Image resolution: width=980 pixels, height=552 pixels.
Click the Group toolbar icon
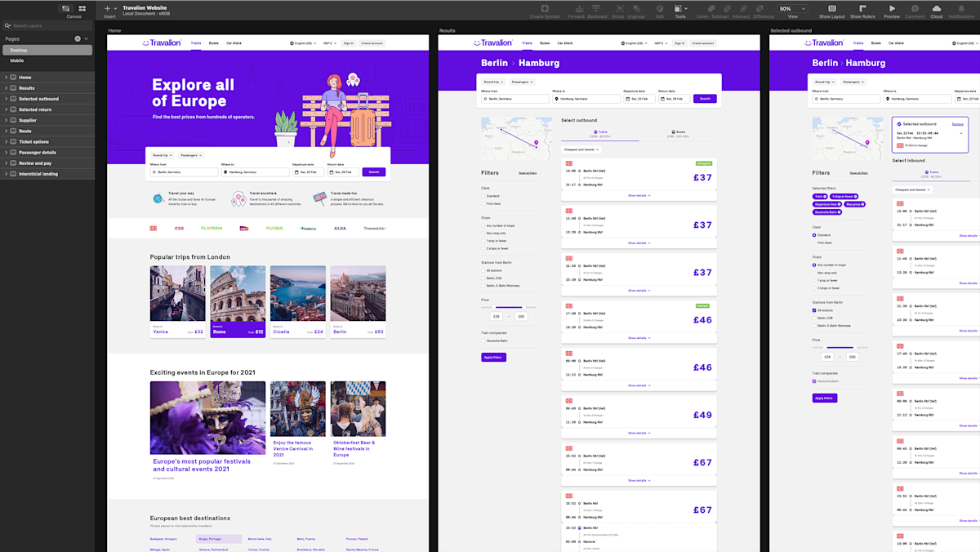[x=618, y=8]
